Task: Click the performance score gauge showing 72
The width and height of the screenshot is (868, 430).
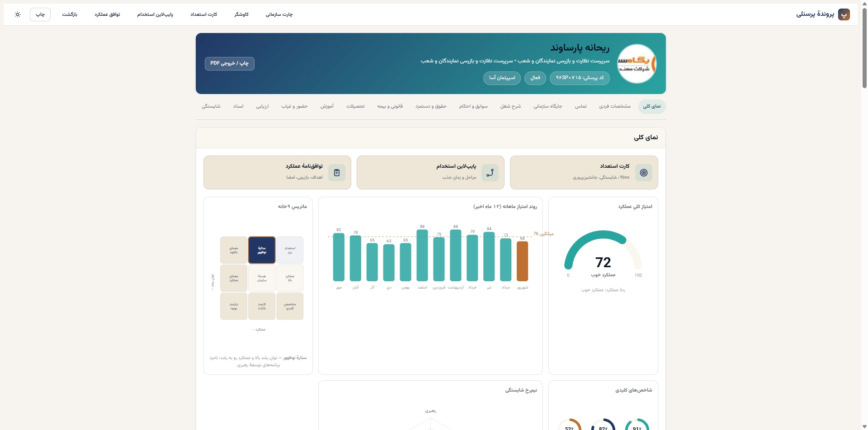Action: tap(603, 254)
